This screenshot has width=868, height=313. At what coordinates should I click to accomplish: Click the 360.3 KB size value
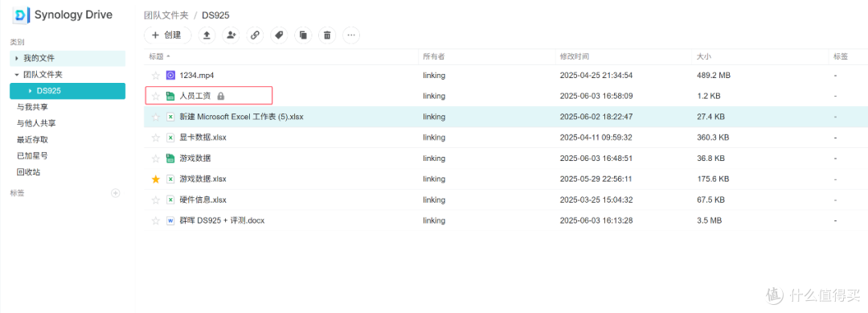click(x=712, y=138)
